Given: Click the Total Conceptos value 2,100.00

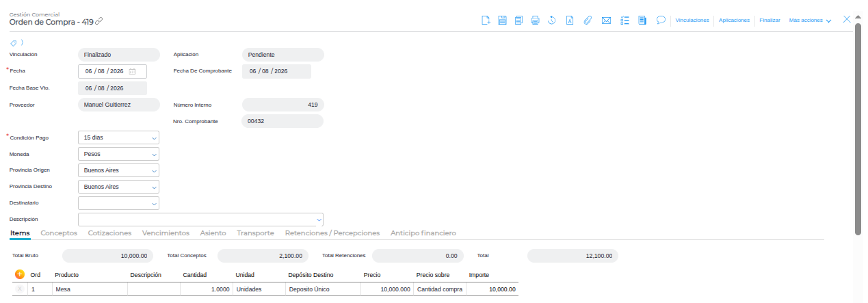Looking at the screenshot, I should 263,256.
